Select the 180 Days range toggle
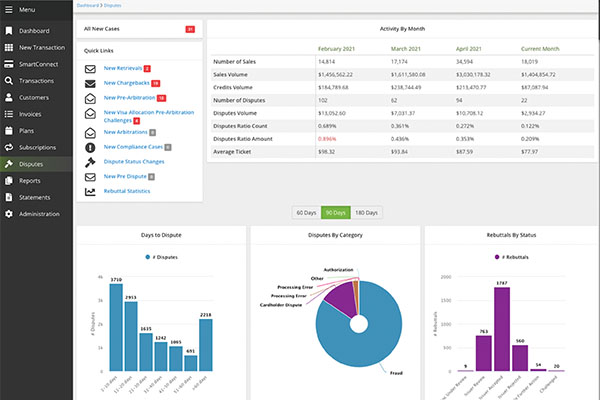The height and width of the screenshot is (400, 600). pyautogui.click(x=366, y=212)
